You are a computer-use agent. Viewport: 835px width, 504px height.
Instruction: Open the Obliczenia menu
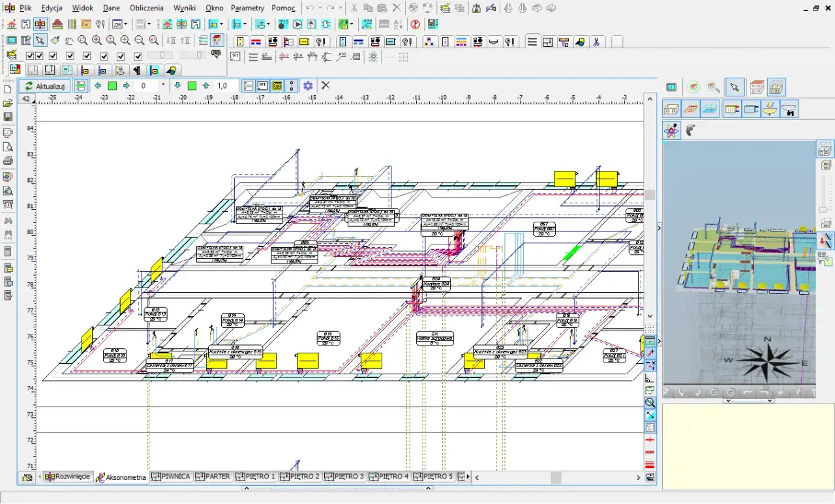147,8
